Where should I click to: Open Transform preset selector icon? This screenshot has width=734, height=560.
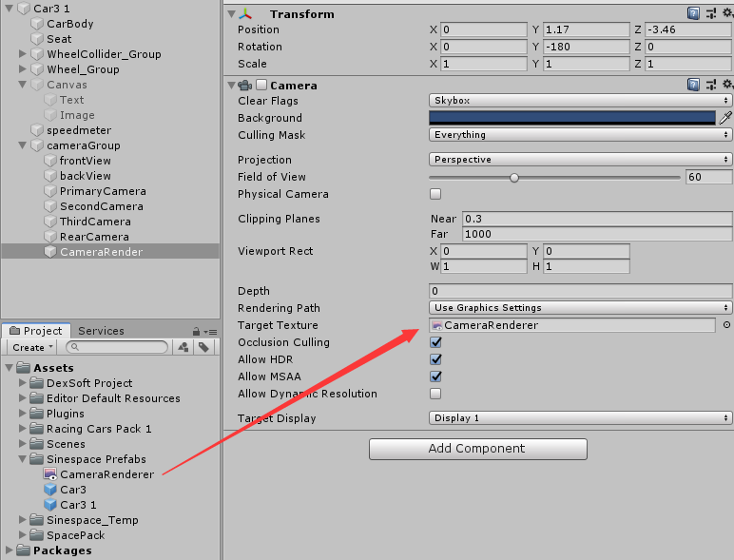(x=711, y=13)
